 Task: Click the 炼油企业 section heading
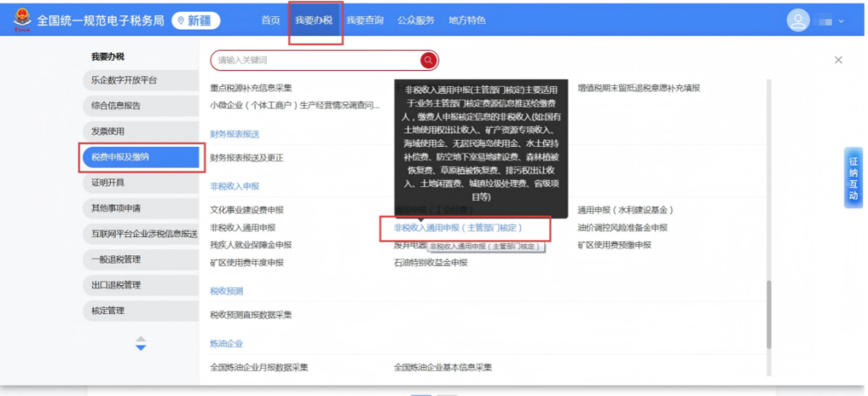(227, 344)
